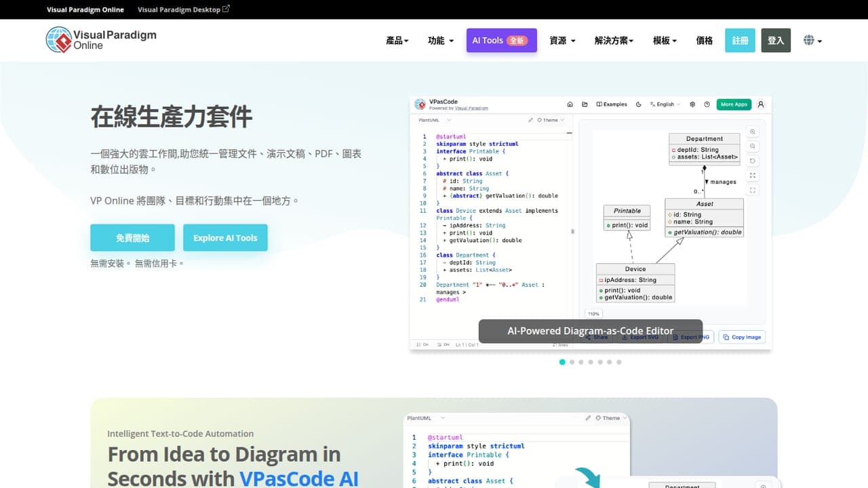This screenshot has width=868, height=488.
Task: Click the settings gear icon in VPasCode preview
Action: [x=692, y=104]
